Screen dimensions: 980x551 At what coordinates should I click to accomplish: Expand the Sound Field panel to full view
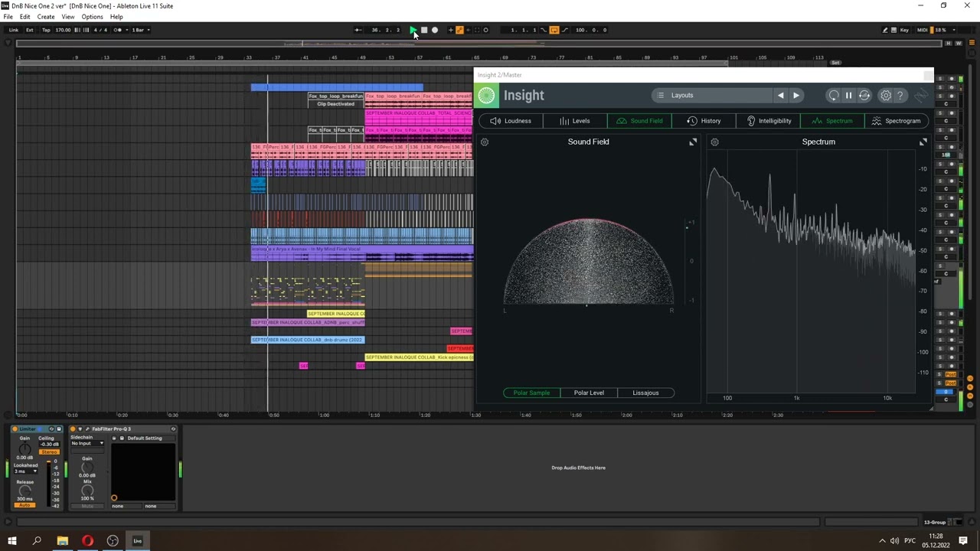(x=693, y=142)
